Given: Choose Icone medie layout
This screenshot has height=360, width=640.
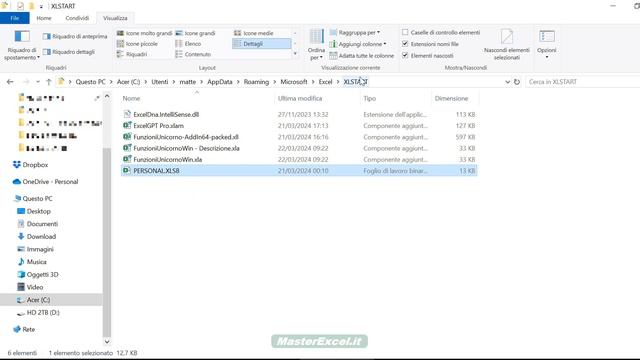Looking at the screenshot, I should [x=253, y=33].
